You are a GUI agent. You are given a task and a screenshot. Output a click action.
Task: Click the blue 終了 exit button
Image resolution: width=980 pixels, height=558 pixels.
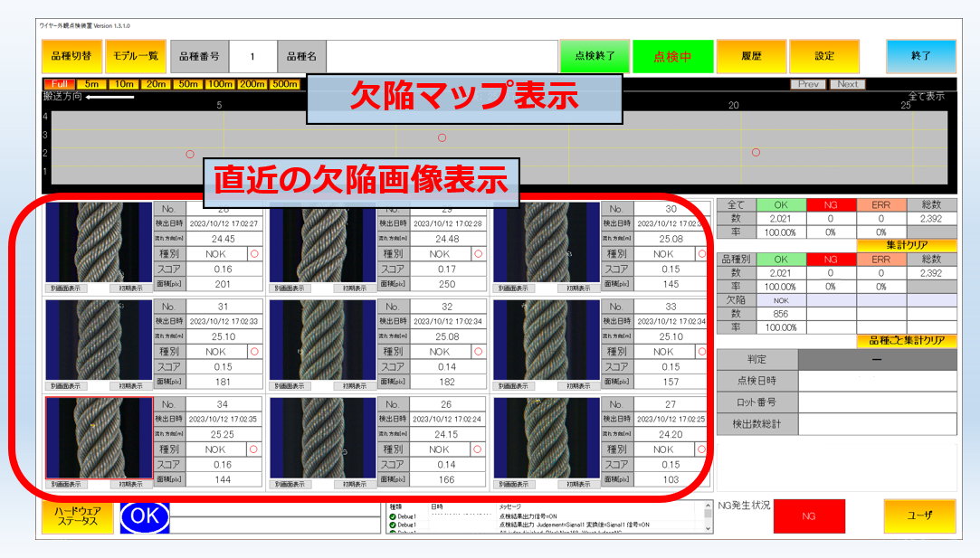920,56
